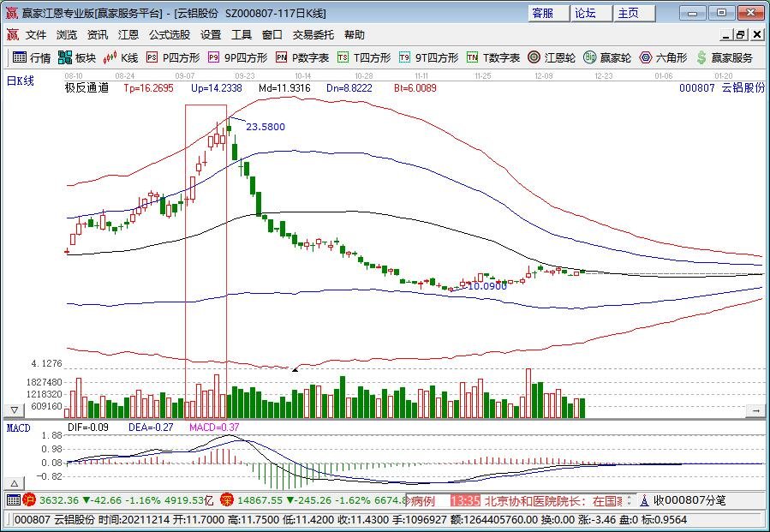The height and width of the screenshot is (532, 770).
Task: Open the 文件 menu
Action: pos(36,35)
